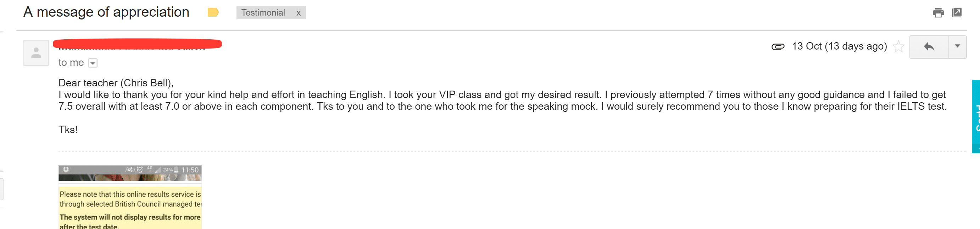
Task: Click the paperclip attachment icon
Action: pos(778,47)
